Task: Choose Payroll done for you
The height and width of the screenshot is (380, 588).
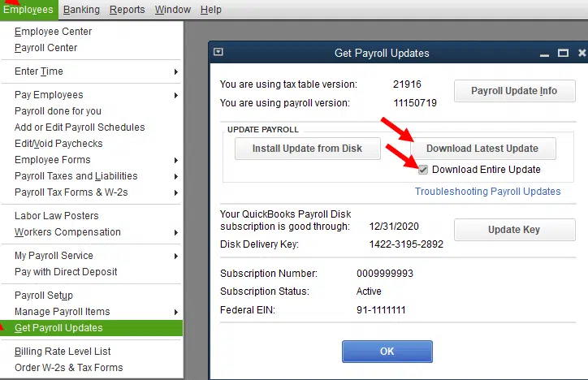Action: 92,111
